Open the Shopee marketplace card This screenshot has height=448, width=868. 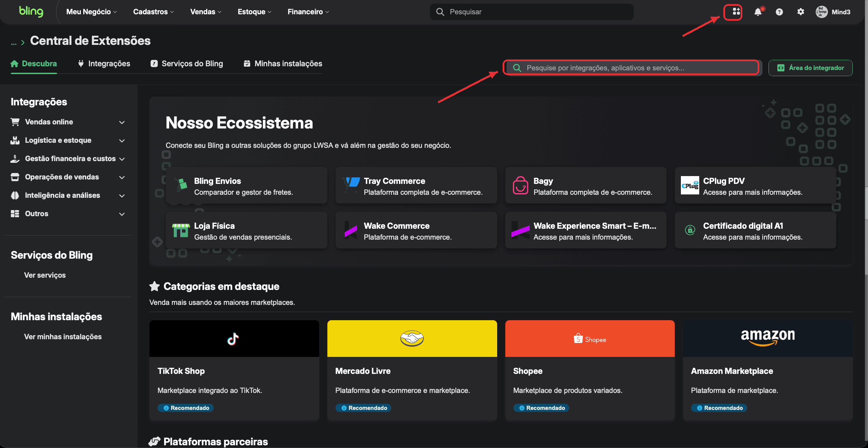point(590,370)
